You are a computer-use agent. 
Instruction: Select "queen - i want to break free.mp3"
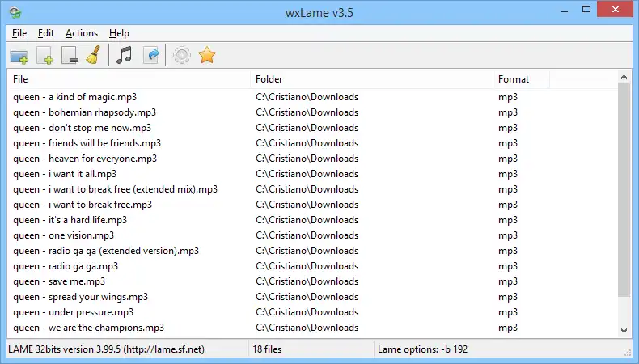(x=83, y=205)
